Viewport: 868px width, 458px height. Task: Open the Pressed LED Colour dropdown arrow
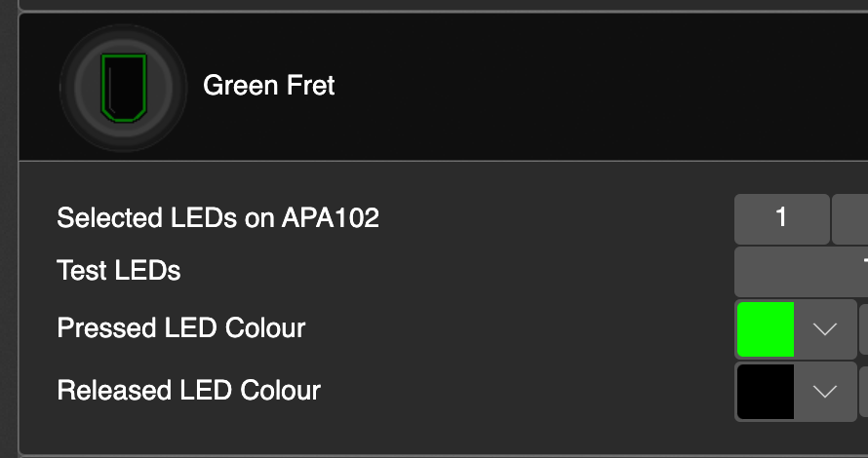(x=825, y=328)
